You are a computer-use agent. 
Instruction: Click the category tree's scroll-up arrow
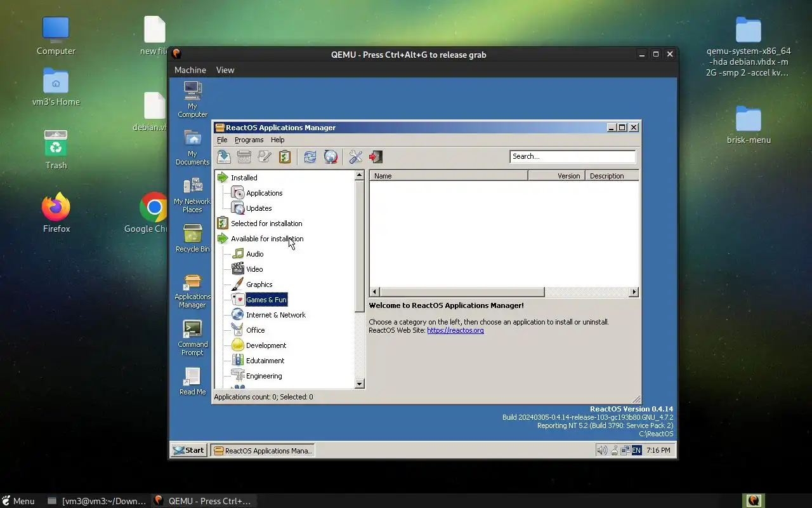(x=360, y=175)
